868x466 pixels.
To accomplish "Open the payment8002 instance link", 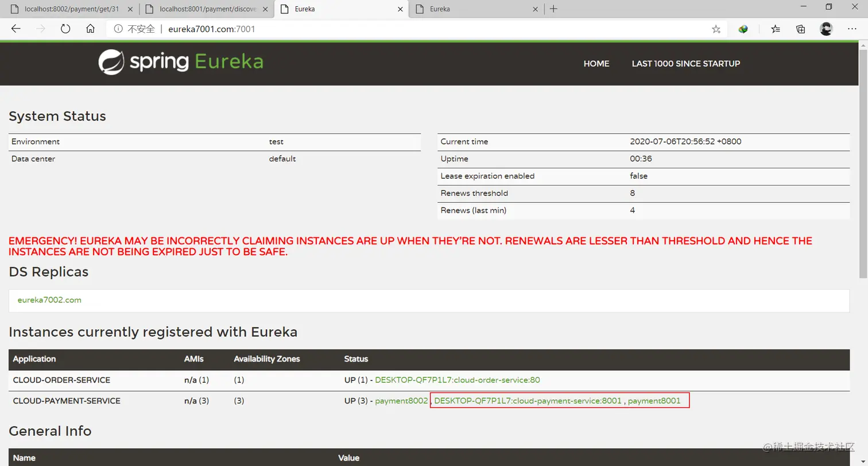I will point(401,400).
